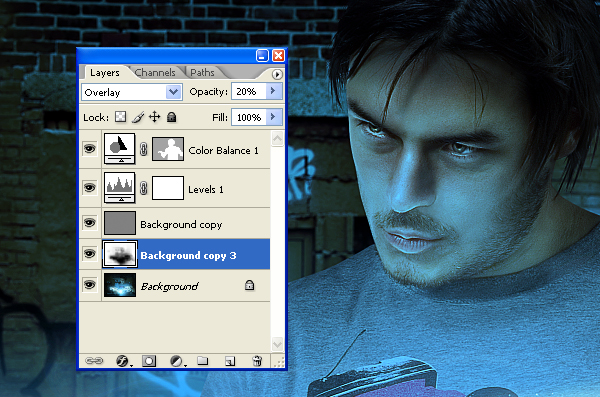
Task: Hide the Background layer eye
Action: coord(90,284)
